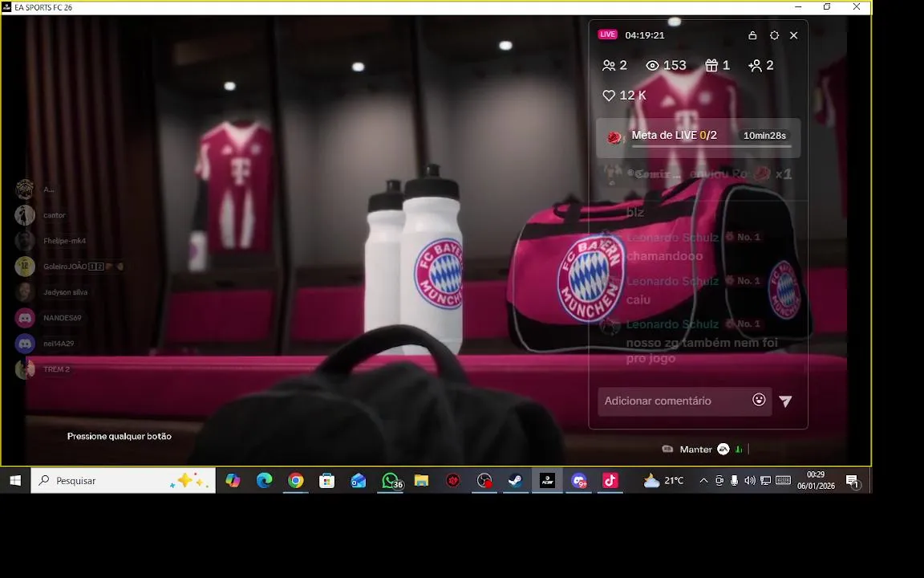Click the Meet Now camera tray icon

point(719,481)
